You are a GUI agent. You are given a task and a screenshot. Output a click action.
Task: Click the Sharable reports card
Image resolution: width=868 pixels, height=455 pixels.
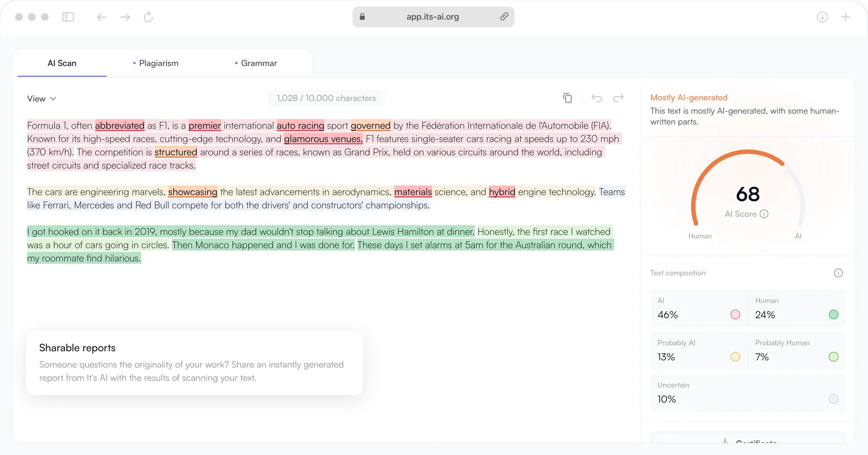pyautogui.click(x=195, y=362)
